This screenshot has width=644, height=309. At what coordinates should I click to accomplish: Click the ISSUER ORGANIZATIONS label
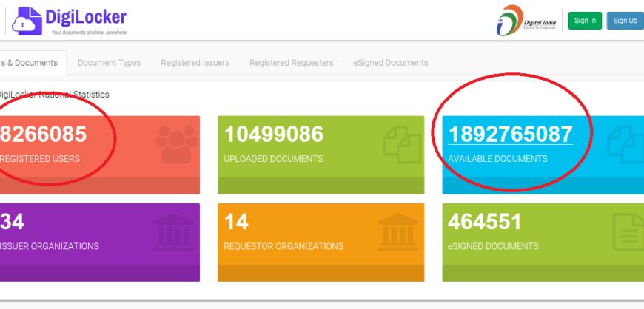click(50, 246)
